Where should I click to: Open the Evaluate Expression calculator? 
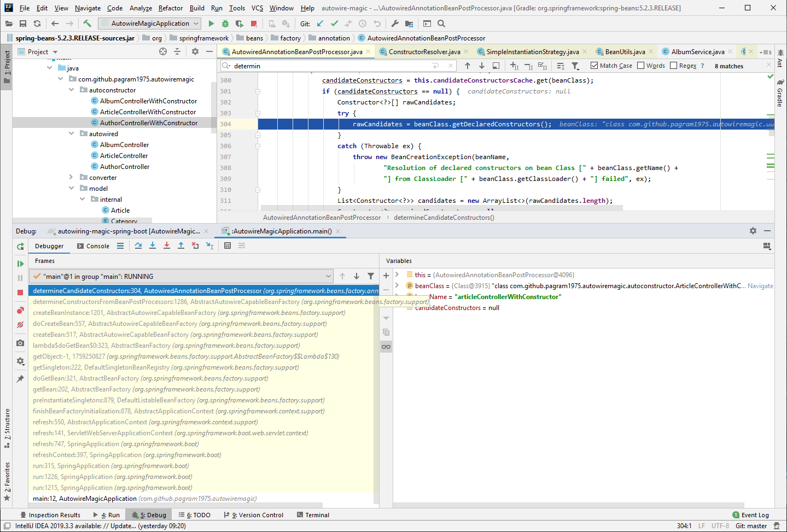point(228,245)
